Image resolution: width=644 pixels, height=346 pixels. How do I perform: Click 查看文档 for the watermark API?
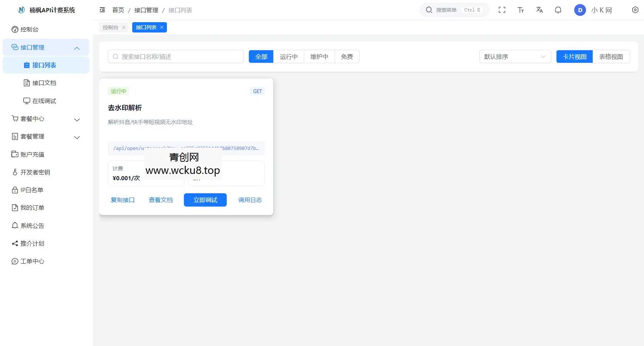(x=161, y=200)
